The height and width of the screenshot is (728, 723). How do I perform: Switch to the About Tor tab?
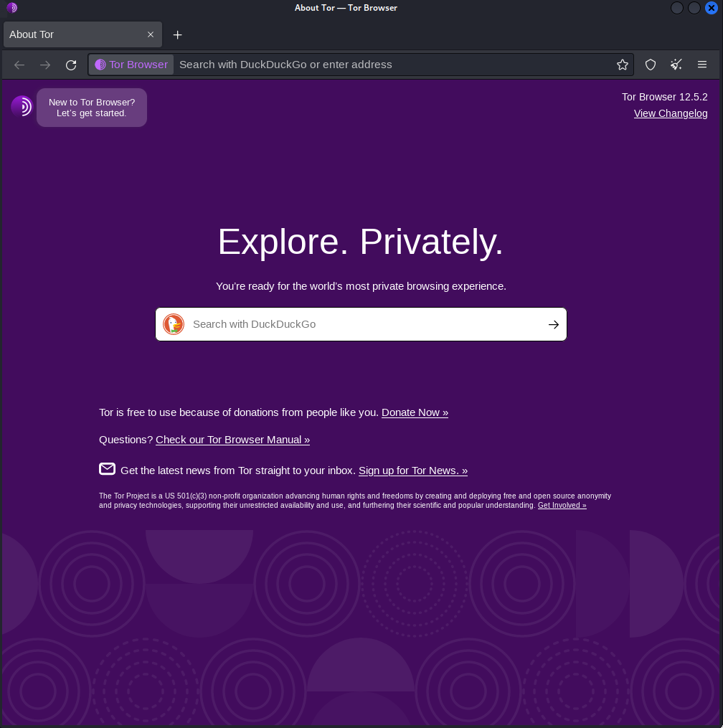click(x=72, y=34)
